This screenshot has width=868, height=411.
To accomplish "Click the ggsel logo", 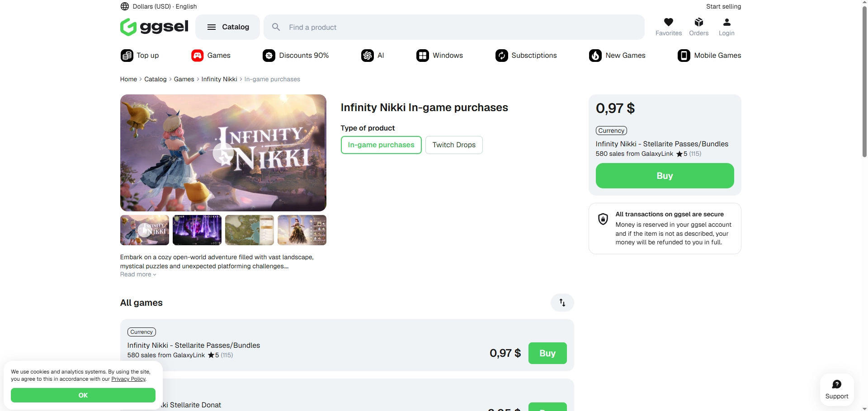I will coord(154,27).
